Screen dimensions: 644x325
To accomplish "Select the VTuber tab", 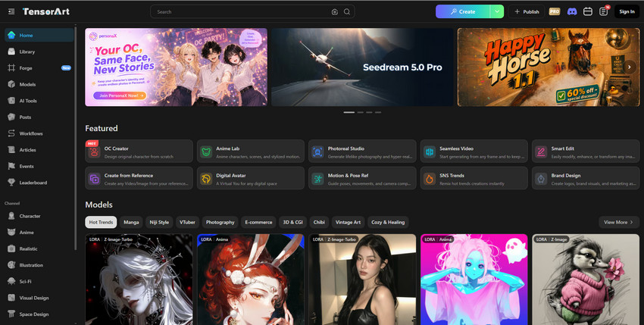I will 188,222.
